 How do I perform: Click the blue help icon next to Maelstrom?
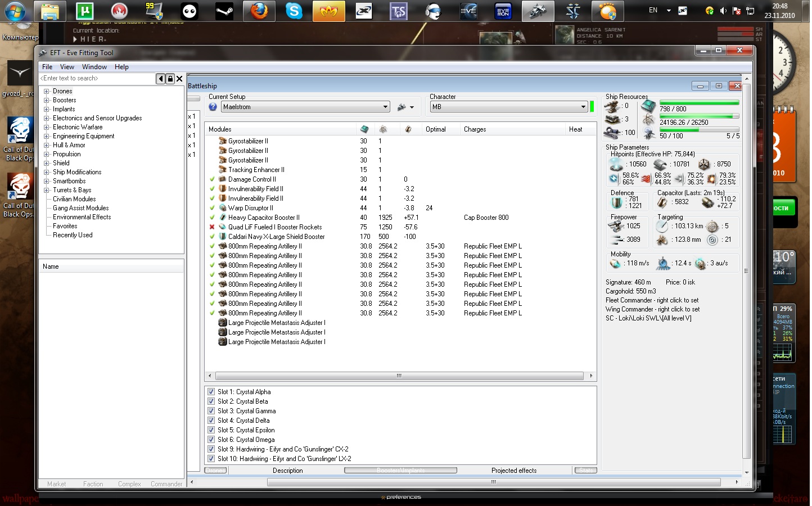[x=213, y=107]
